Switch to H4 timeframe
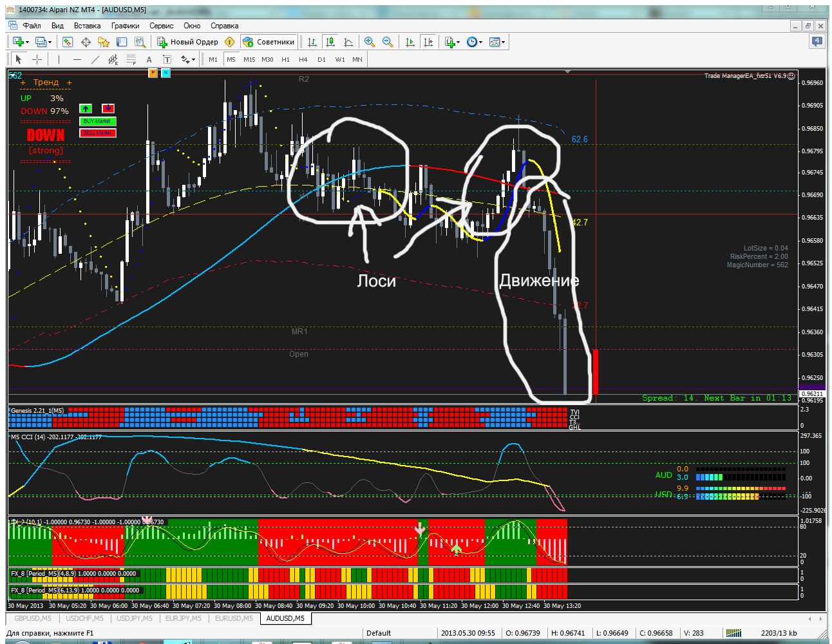Image resolution: width=832 pixels, height=644 pixels. pyautogui.click(x=303, y=59)
